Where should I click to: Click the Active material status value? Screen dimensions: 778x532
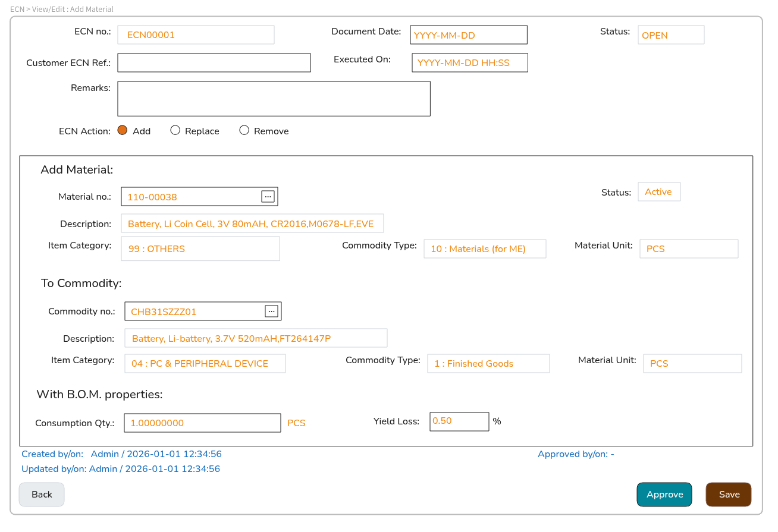[659, 191]
